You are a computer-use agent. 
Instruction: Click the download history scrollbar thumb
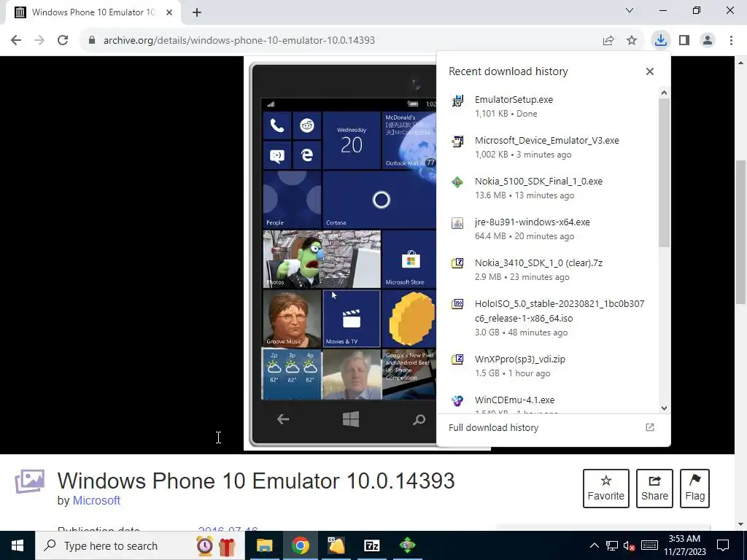[664, 173]
